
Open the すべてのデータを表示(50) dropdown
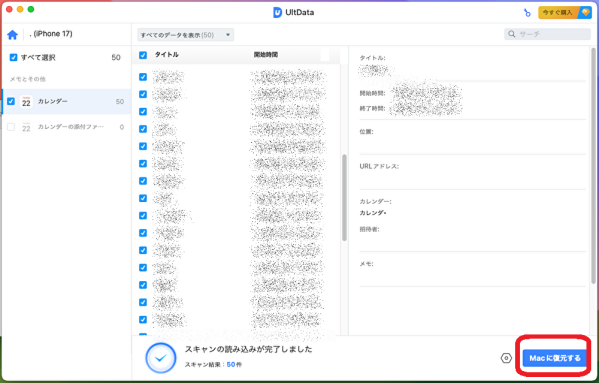coord(186,35)
